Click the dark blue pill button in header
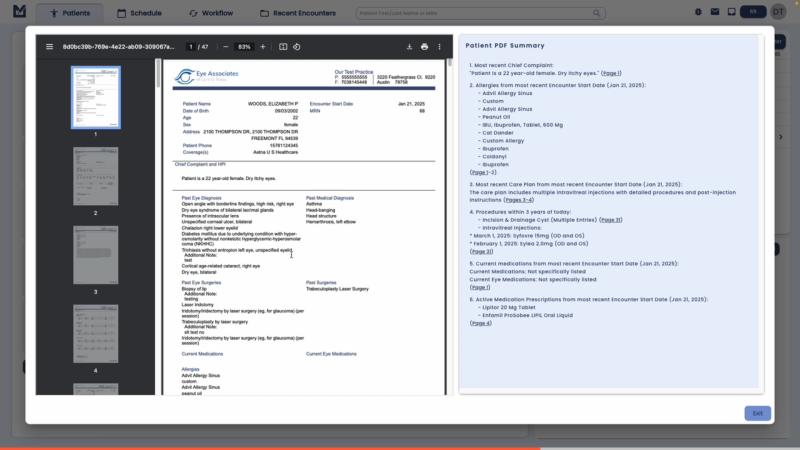Viewport: 800px width, 450px height. (x=753, y=12)
